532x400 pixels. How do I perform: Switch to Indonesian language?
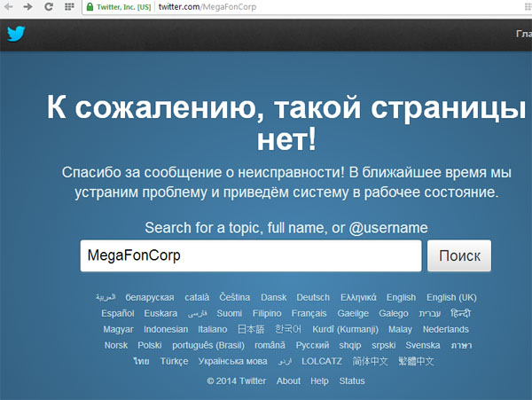pos(166,329)
